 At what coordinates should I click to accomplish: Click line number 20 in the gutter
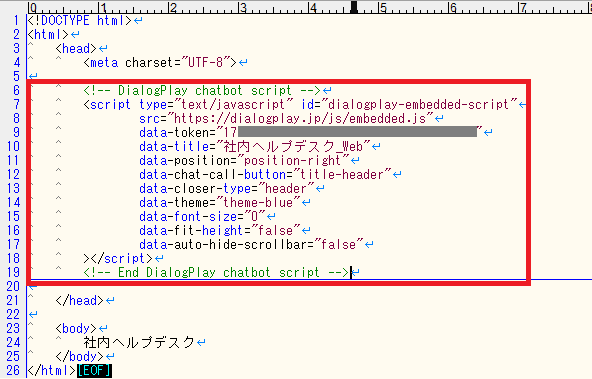(13, 286)
